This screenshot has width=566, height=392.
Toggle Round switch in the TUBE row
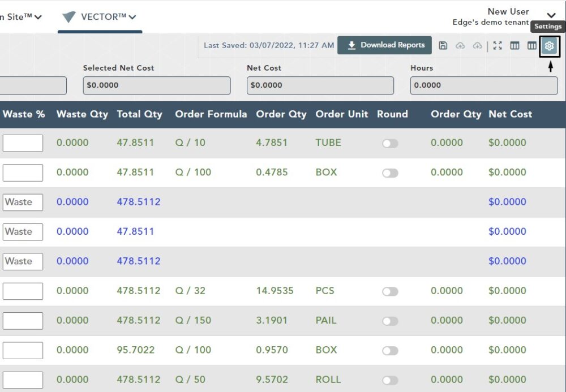pyautogui.click(x=390, y=143)
